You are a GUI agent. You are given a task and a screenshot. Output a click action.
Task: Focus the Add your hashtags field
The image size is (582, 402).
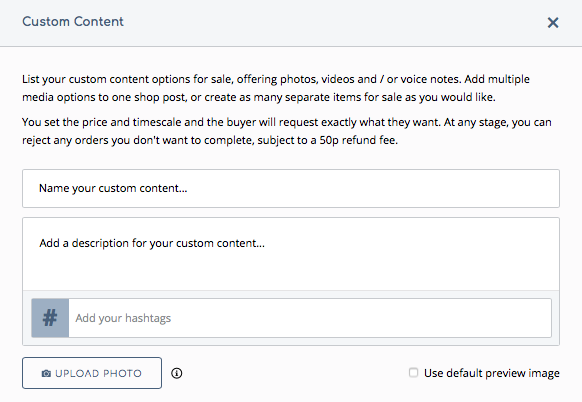(x=310, y=318)
